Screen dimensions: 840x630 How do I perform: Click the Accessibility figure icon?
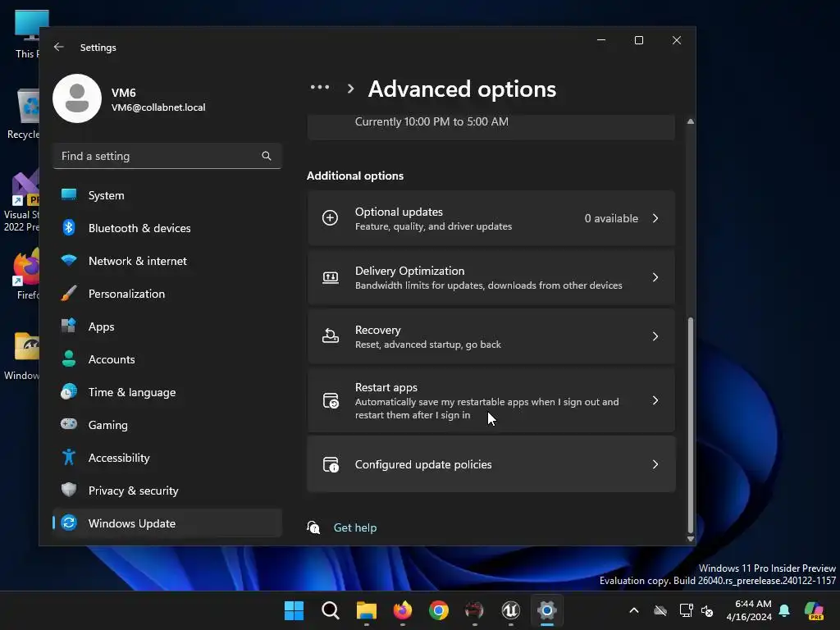click(x=69, y=457)
